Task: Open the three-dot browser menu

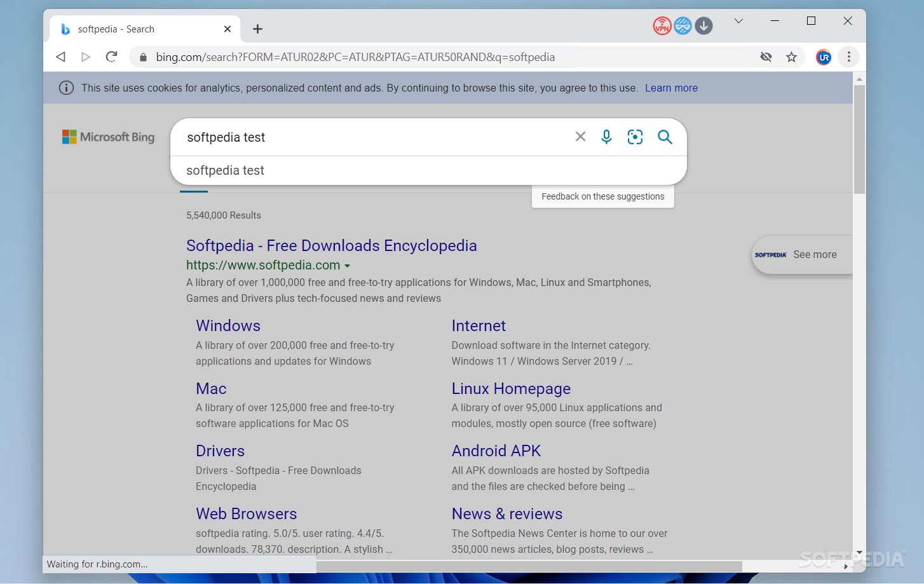Action: pos(848,57)
